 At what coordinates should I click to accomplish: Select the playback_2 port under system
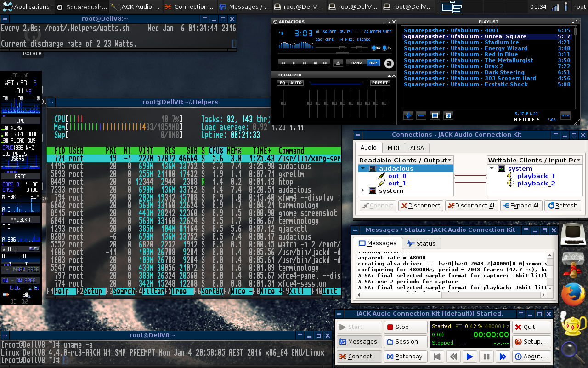[x=536, y=183]
